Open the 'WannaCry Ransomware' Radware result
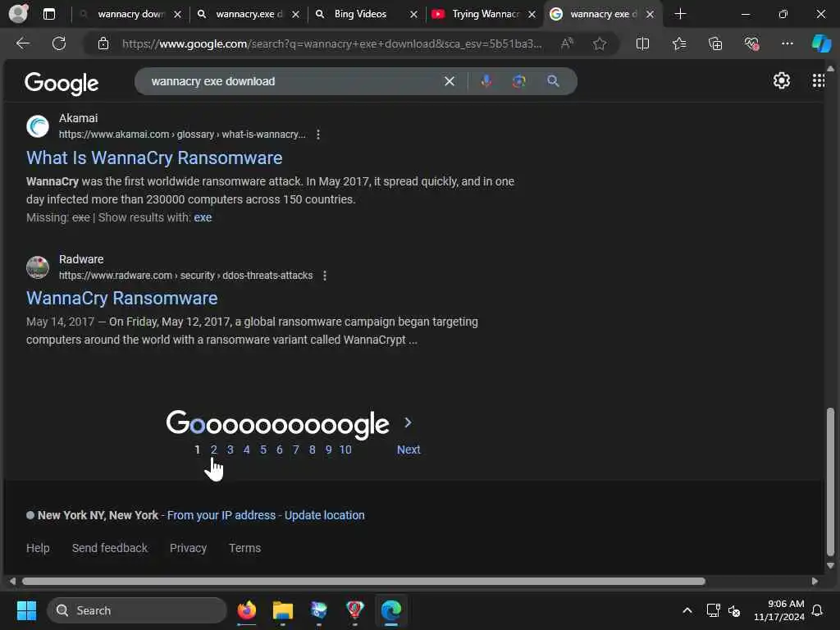This screenshot has height=630, width=840. point(122,298)
